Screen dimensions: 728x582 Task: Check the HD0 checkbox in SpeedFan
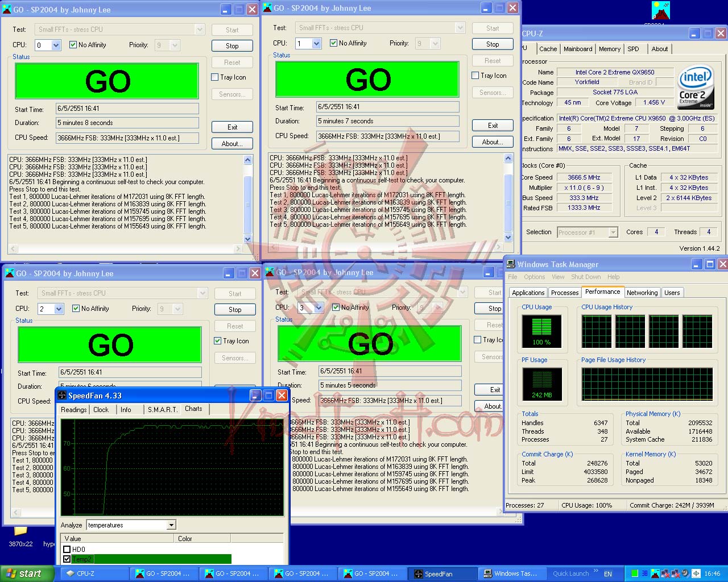pos(67,550)
